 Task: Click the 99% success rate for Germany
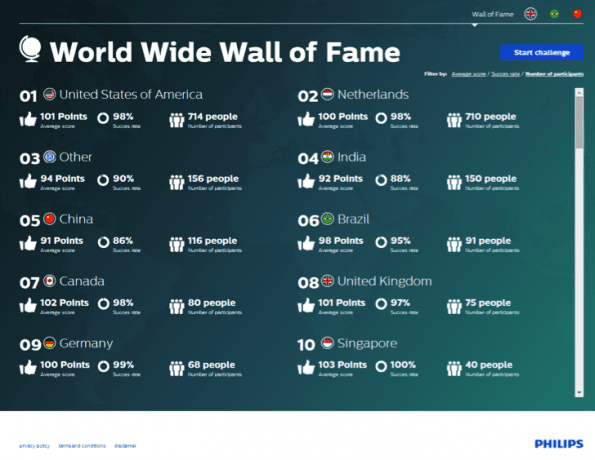point(123,365)
